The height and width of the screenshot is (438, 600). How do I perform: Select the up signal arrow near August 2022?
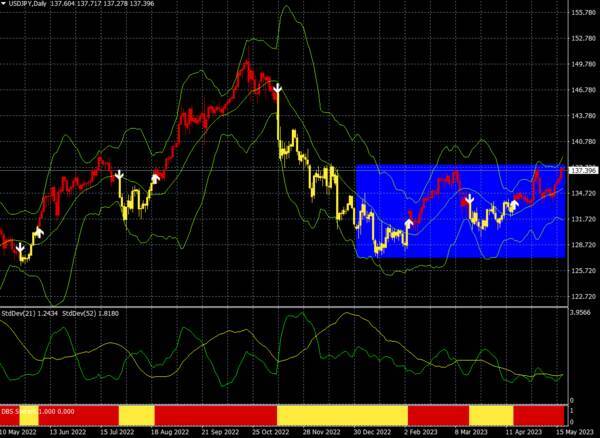point(155,178)
